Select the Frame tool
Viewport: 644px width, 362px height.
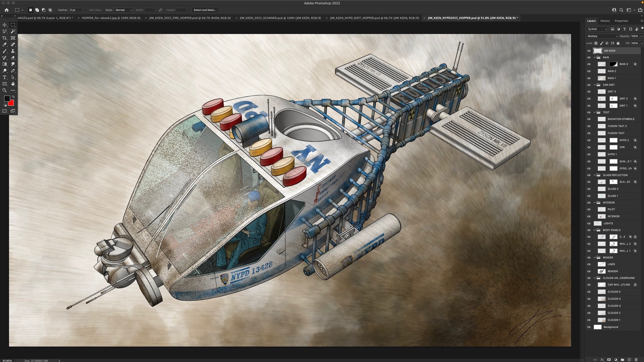point(13,38)
